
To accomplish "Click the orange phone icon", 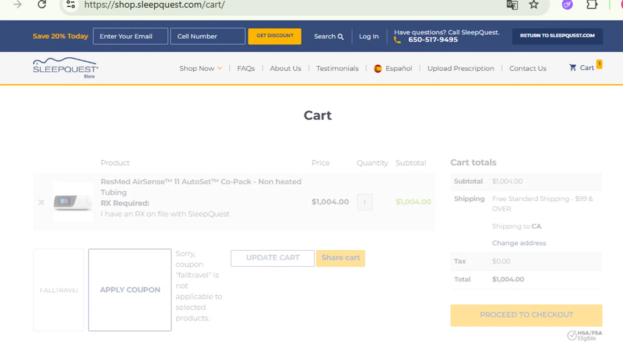I will [x=397, y=40].
